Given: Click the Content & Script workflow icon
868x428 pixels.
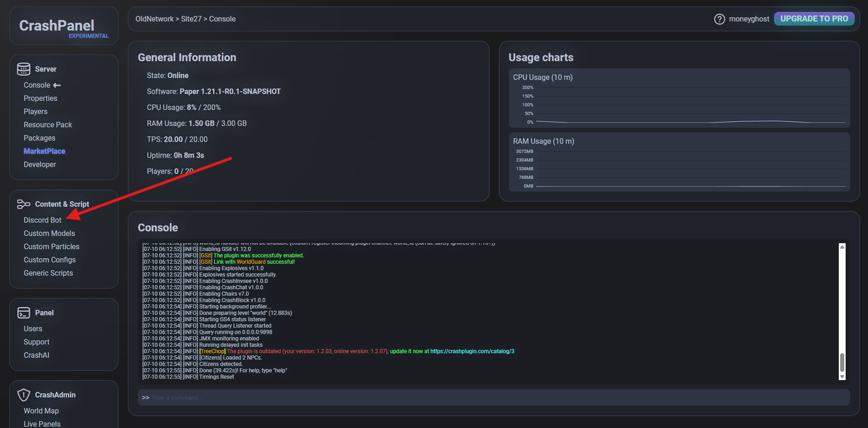Looking at the screenshot, I should pyautogui.click(x=24, y=204).
